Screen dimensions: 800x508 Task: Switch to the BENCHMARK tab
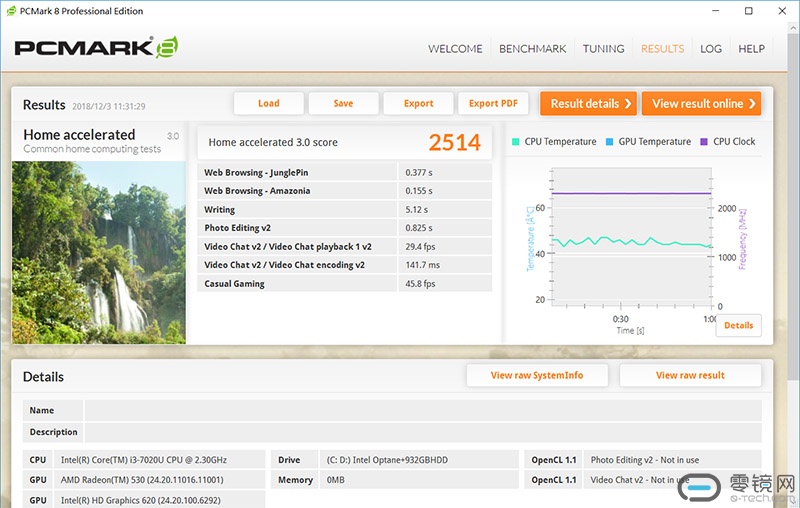point(532,49)
